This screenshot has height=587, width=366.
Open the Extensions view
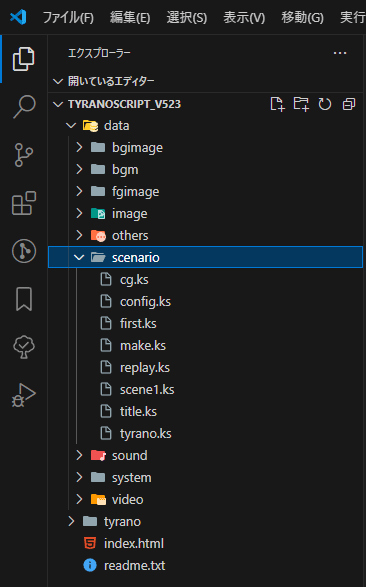tap(24, 203)
